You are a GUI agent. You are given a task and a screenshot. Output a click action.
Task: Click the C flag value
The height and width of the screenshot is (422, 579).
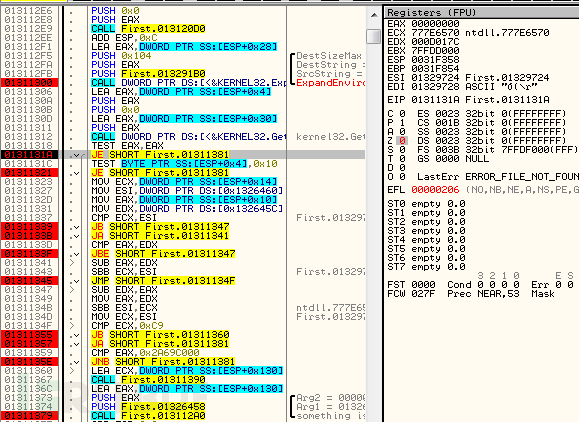tap(402, 113)
